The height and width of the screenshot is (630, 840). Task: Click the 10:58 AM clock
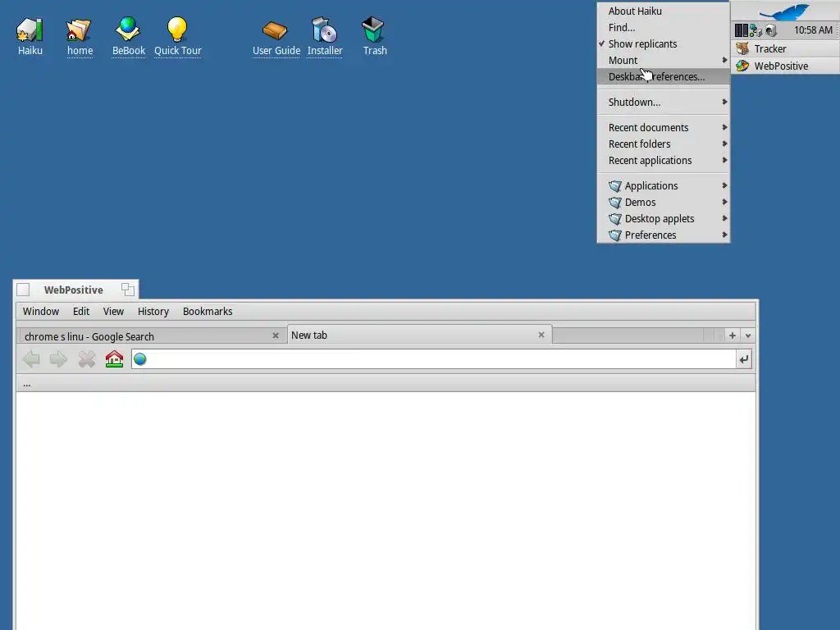click(813, 30)
